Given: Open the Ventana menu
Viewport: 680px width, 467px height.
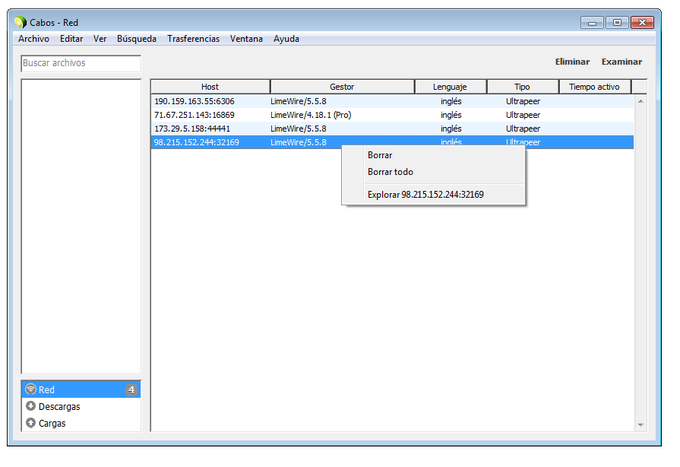Looking at the screenshot, I should (x=246, y=39).
